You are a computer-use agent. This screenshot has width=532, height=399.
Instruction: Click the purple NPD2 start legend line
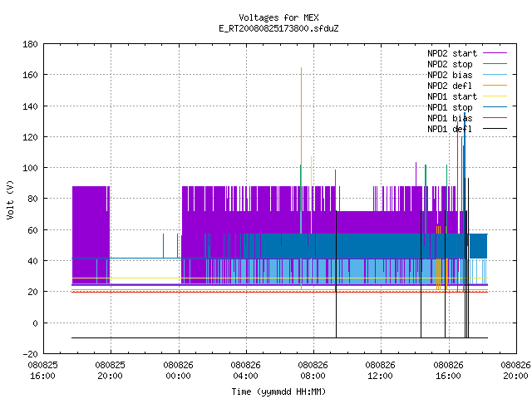[495, 53]
